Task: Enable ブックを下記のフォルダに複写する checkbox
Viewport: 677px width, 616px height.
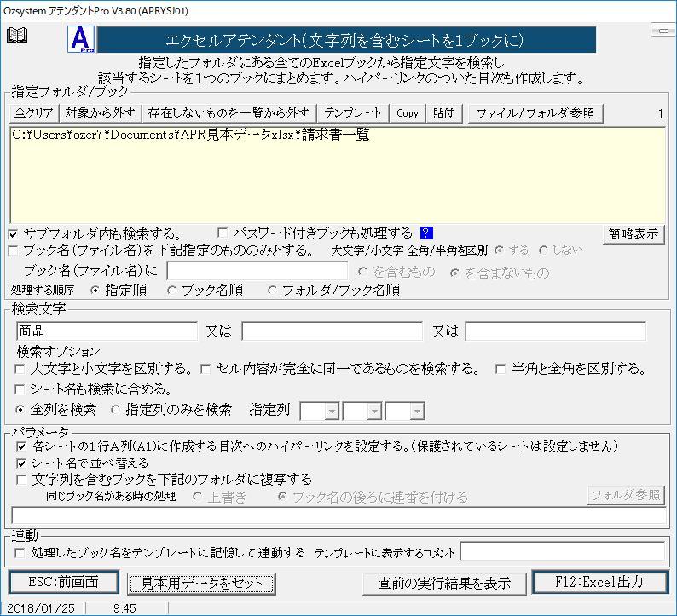Action: click(x=21, y=480)
